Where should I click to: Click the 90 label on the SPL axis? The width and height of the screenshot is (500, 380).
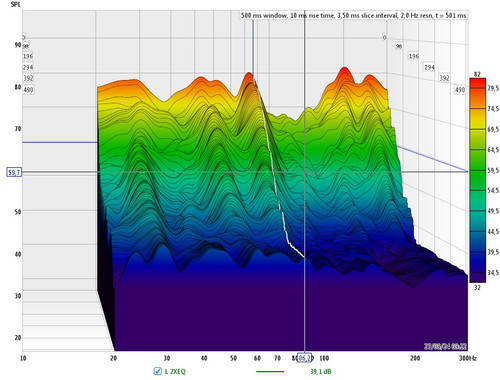18,45
